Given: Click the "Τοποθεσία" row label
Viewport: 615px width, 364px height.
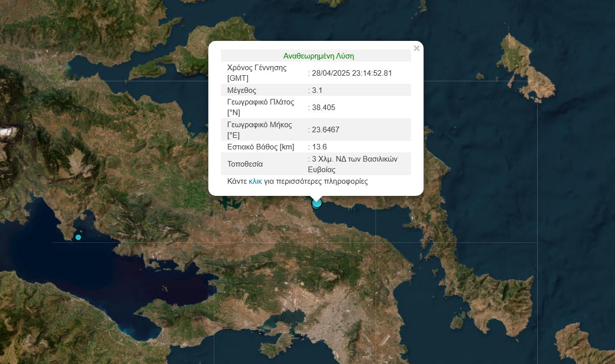Looking at the screenshot, I should click(245, 164).
